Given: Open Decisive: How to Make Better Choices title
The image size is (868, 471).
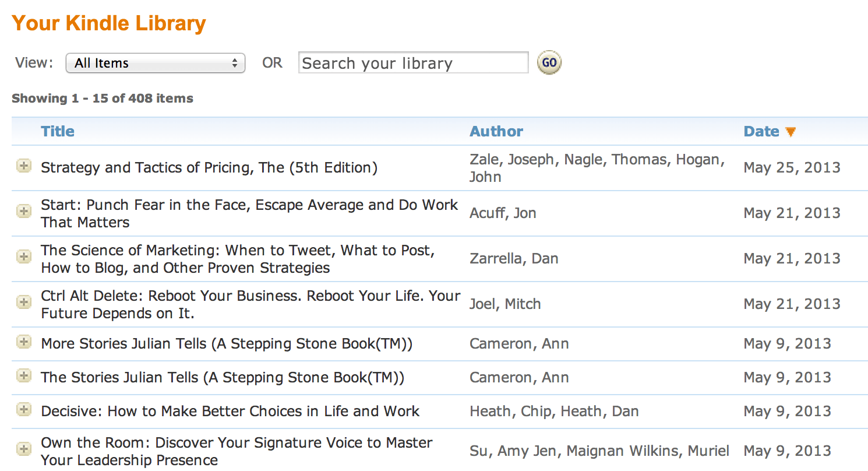Looking at the screenshot, I should click(x=230, y=411).
